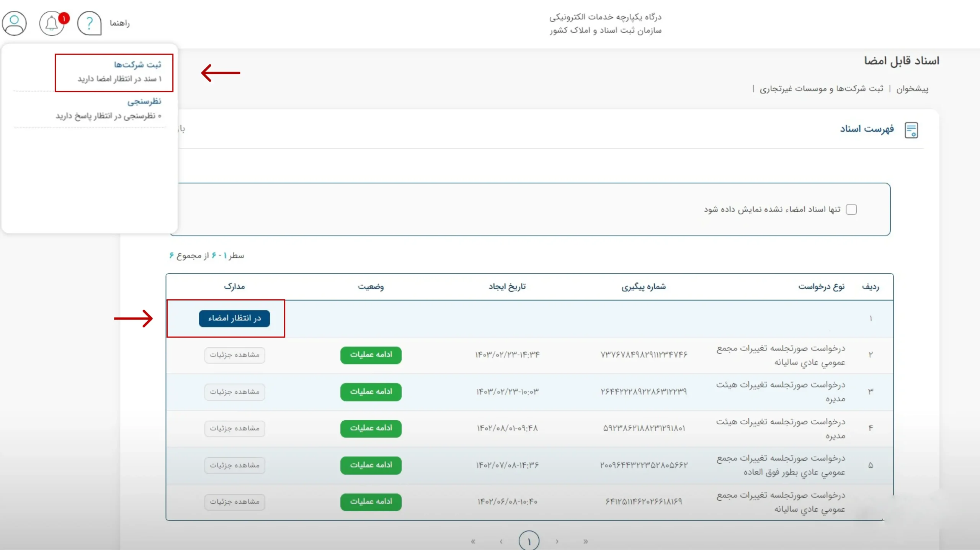
Task: Go to the last page using double arrow
Action: tap(473, 541)
